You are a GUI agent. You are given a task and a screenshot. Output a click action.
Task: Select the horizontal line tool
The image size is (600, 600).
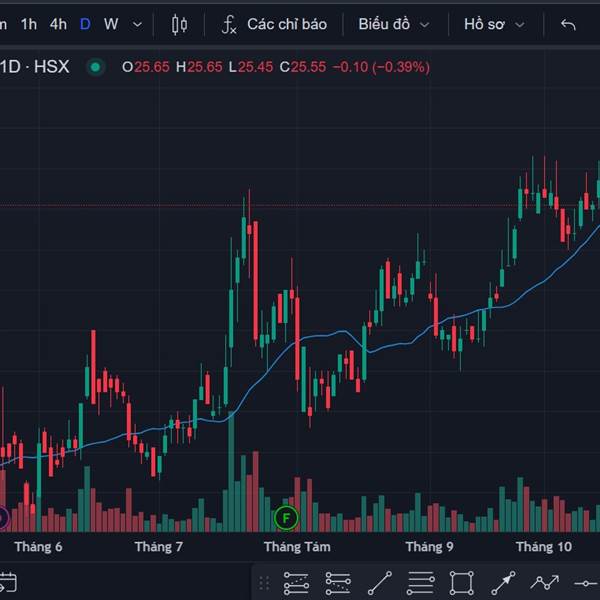pyautogui.click(x=587, y=583)
